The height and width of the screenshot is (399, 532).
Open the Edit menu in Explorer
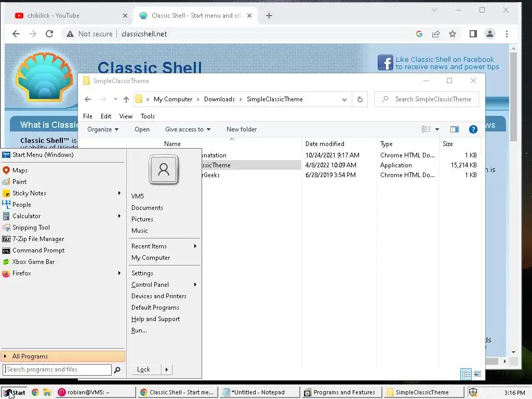[x=106, y=116]
